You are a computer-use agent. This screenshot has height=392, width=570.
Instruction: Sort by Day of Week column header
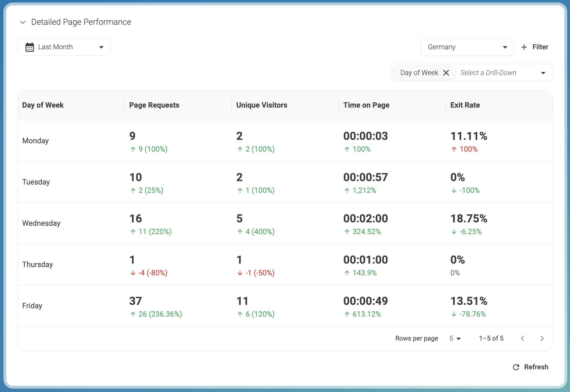43,105
